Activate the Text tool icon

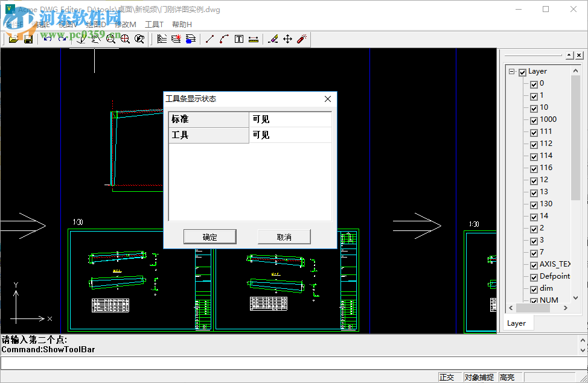pyautogui.click(x=238, y=39)
